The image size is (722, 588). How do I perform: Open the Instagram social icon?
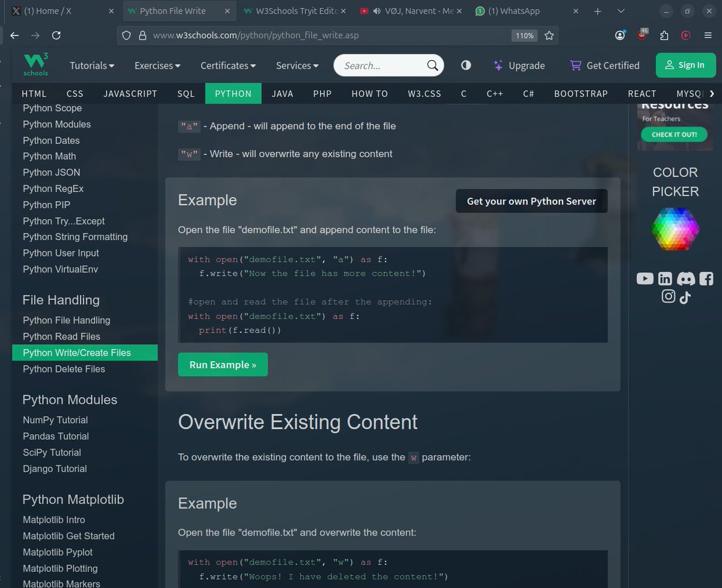pyautogui.click(x=668, y=296)
